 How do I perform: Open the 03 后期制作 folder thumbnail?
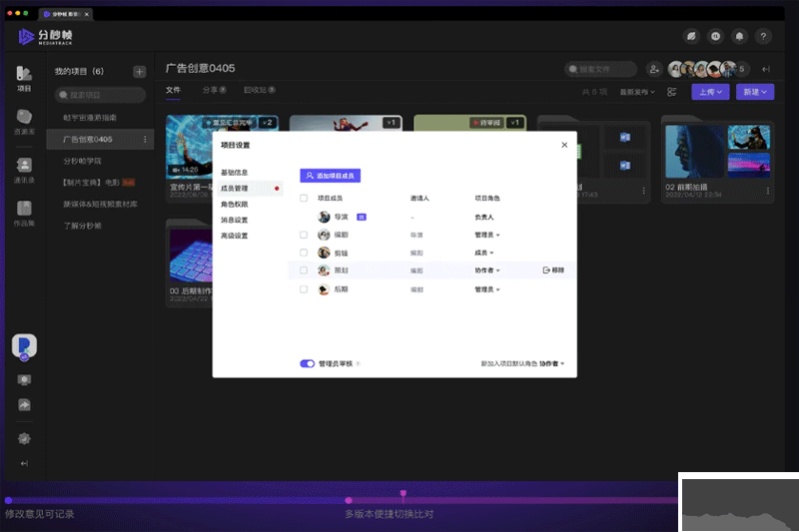tap(191, 256)
